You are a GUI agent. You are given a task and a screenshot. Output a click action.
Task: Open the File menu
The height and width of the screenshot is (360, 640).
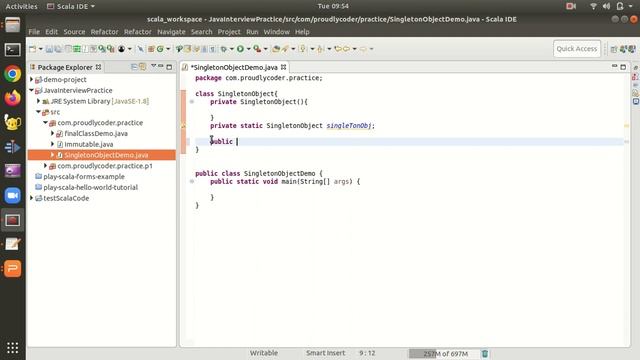pos(34,32)
